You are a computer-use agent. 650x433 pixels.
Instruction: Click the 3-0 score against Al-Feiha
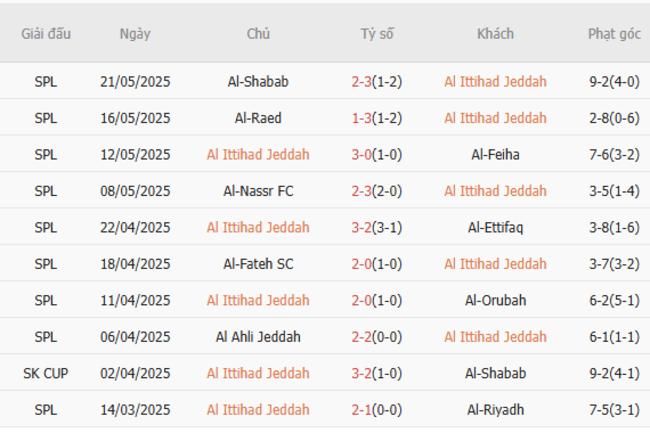(362, 155)
